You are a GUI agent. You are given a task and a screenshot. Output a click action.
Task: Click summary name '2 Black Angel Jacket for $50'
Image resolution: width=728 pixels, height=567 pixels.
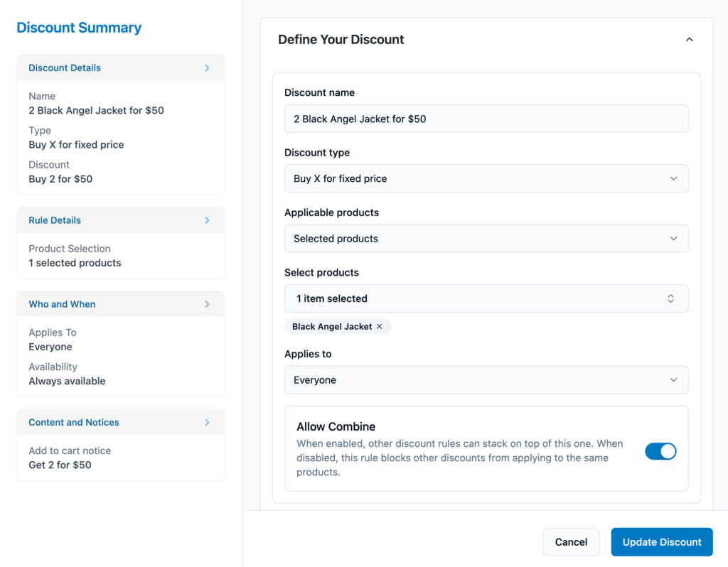coord(96,110)
